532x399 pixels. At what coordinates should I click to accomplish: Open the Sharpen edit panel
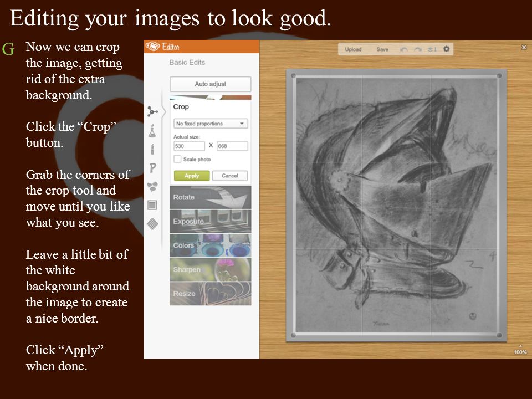(211, 269)
